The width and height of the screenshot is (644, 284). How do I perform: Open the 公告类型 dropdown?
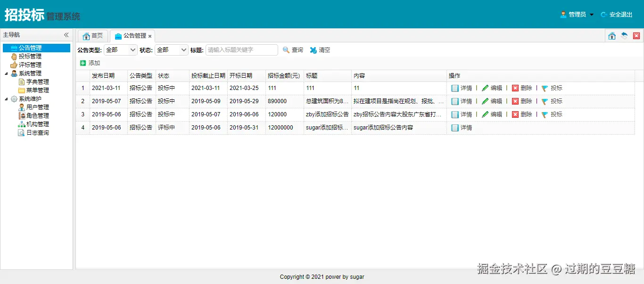coord(120,49)
